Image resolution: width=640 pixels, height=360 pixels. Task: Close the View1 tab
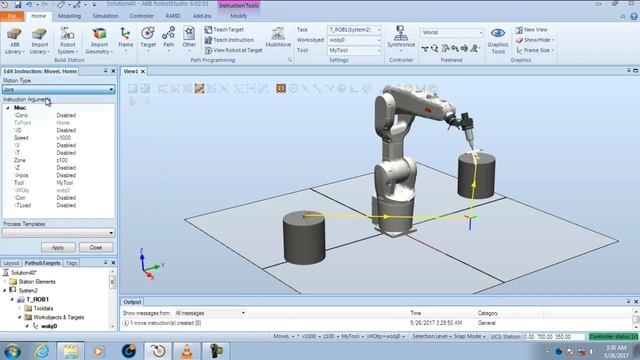(x=143, y=71)
